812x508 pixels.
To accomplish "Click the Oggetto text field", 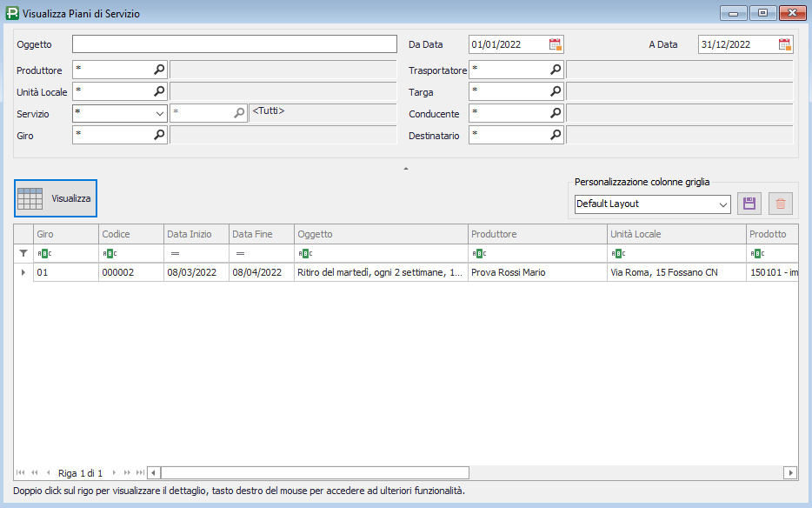I will pyautogui.click(x=234, y=44).
